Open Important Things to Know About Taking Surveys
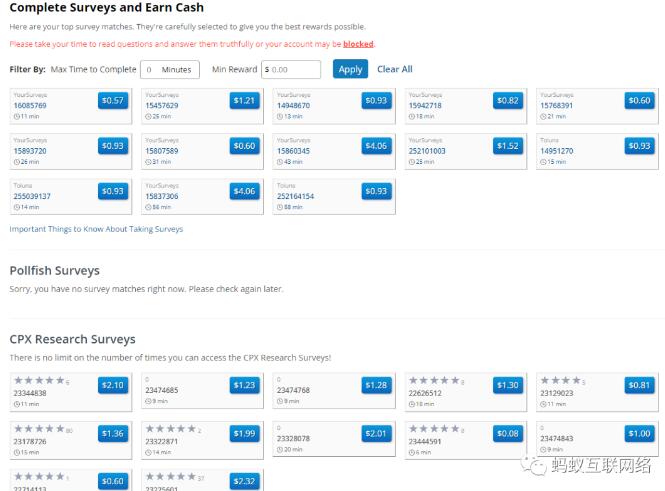The height and width of the screenshot is (491, 665). point(96,229)
